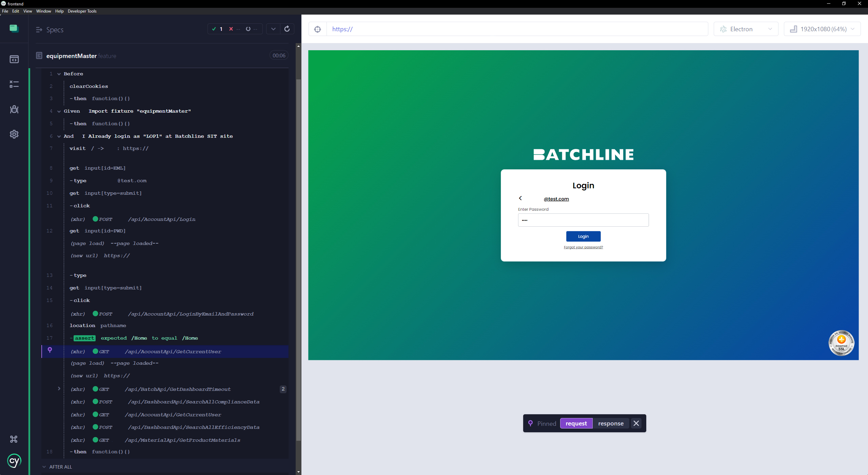
Task: Open the Specs browser sidebar icon
Action: [14, 59]
